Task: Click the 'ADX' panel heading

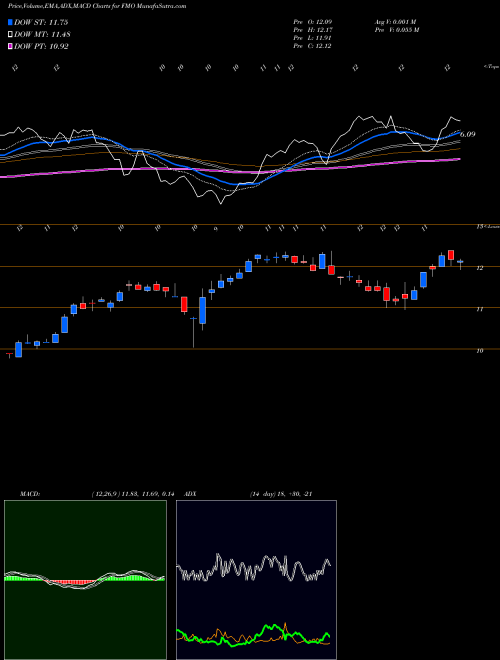Action: tap(190, 494)
